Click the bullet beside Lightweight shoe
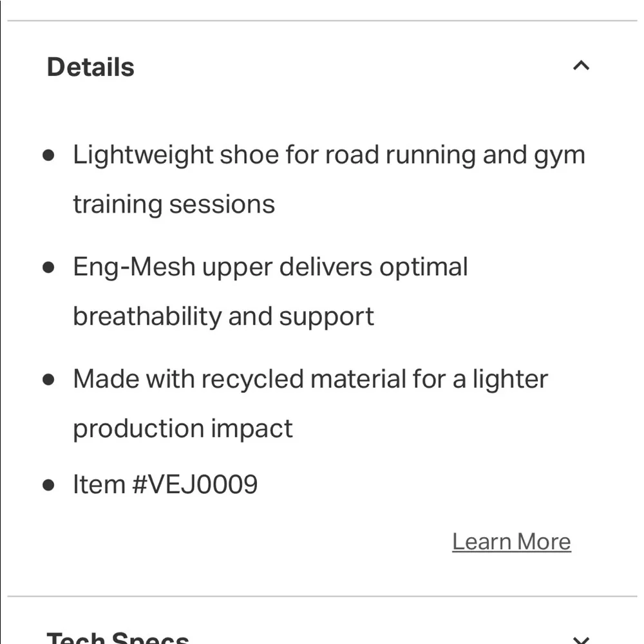Image resolution: width=644 pixels, height=644 pixels. click(x=49, y=156)
